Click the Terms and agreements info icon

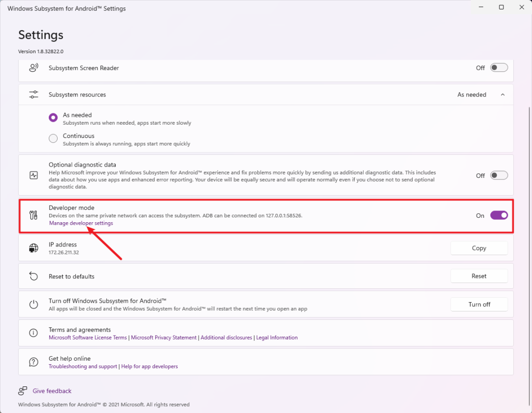coord(33,333)
